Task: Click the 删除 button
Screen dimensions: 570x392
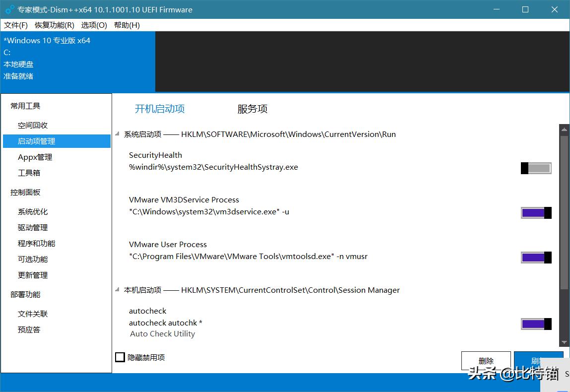Action: point(486,361)
